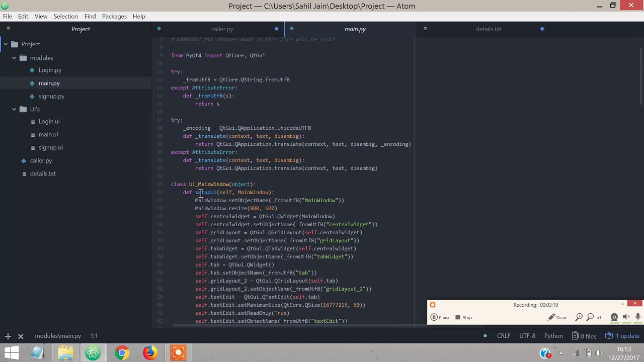
Task: Open Google Chrome from the taskbar
Action: [122, 353]
